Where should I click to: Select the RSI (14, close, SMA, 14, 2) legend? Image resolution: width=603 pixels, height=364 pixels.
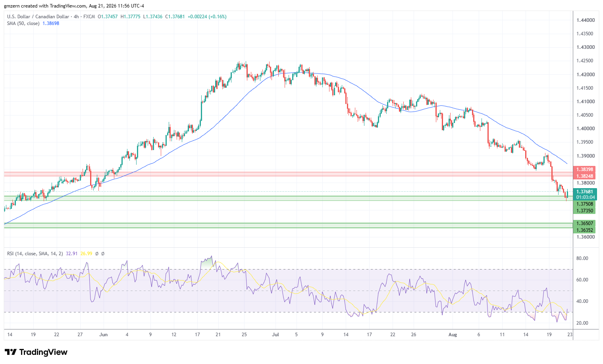pyautogui.click(x=35, y=254)
